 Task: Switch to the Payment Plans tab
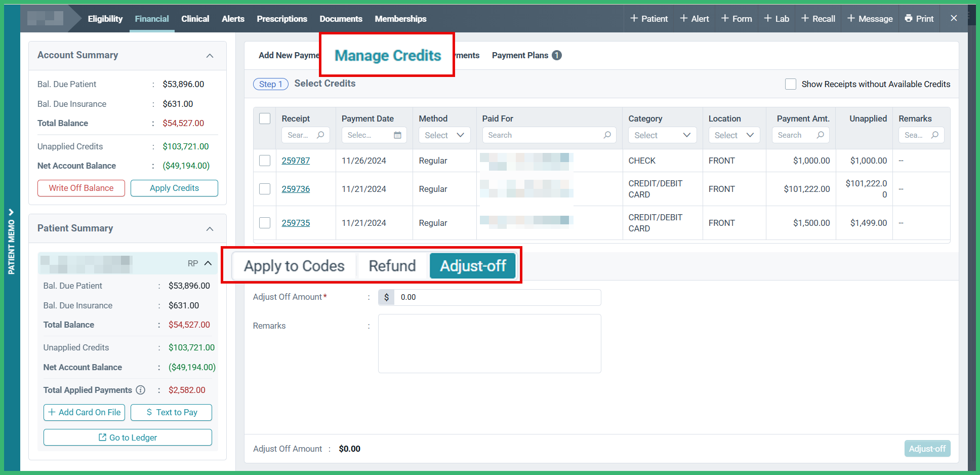tap(520, 55)
